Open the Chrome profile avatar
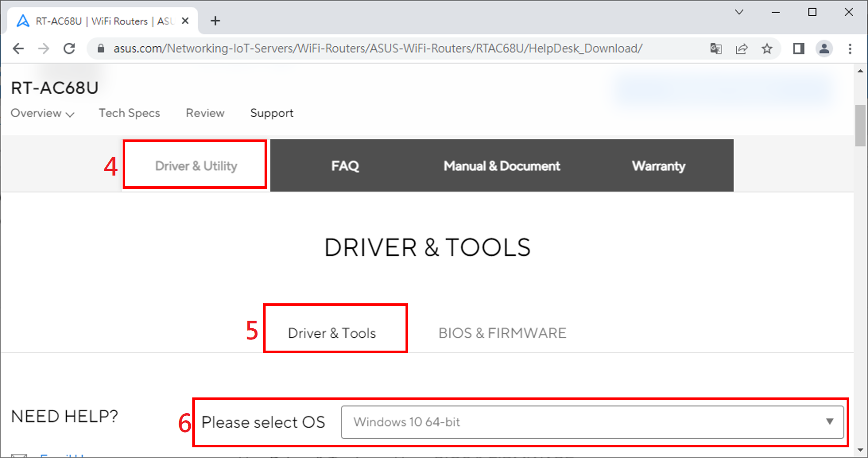Image resolution: width=868 pixels, height=458 pixels. point(824,49)
